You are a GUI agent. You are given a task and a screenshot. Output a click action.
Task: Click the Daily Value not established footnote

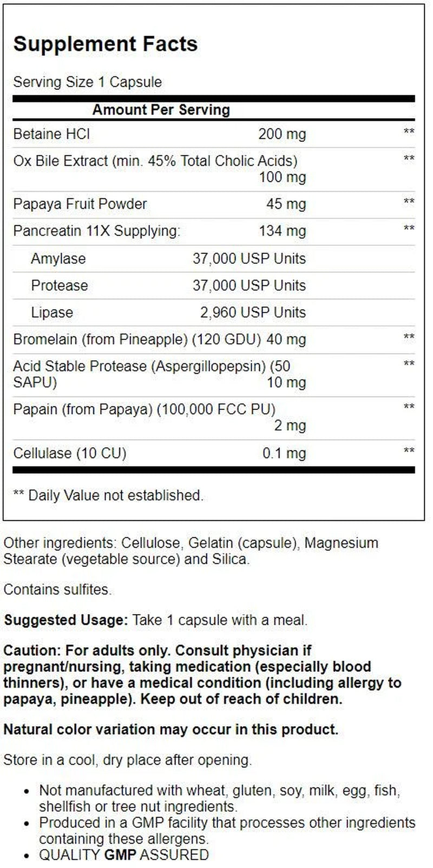click(108, 495)
